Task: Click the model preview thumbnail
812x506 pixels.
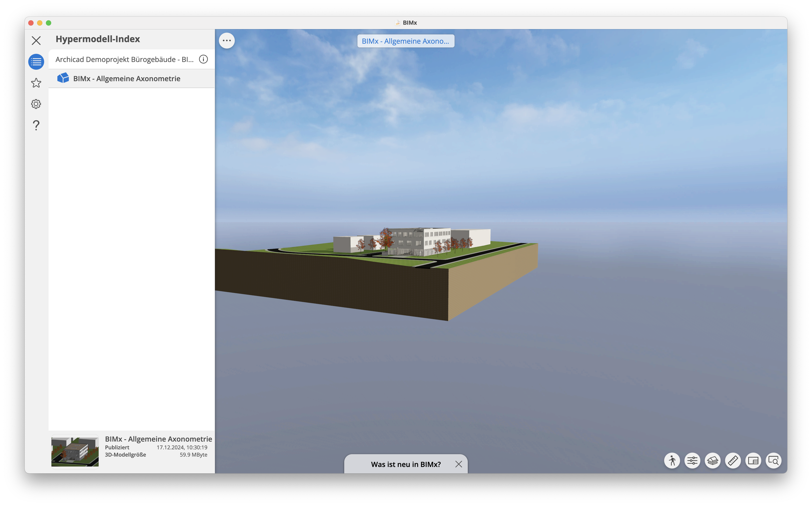Action: coord(75,452)
